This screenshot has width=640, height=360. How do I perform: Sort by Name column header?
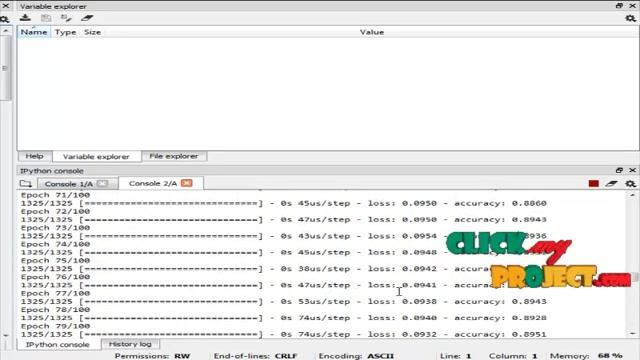pos(34,32)
